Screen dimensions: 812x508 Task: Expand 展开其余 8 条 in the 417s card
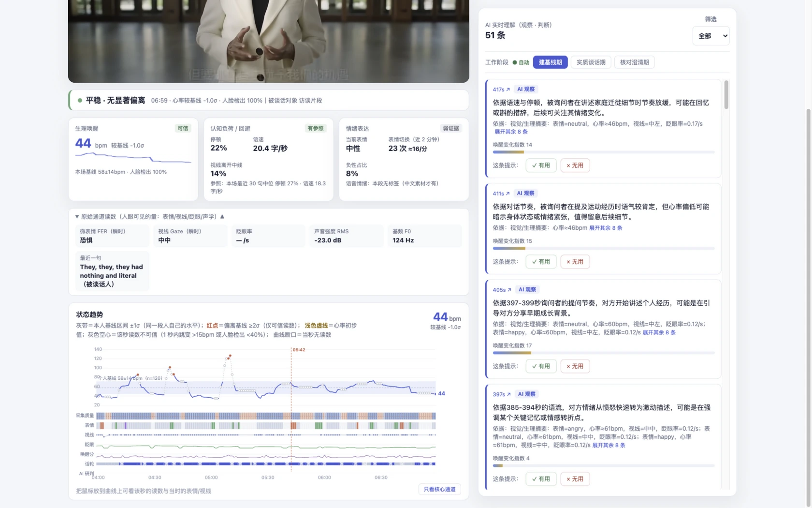click(511, 132)
